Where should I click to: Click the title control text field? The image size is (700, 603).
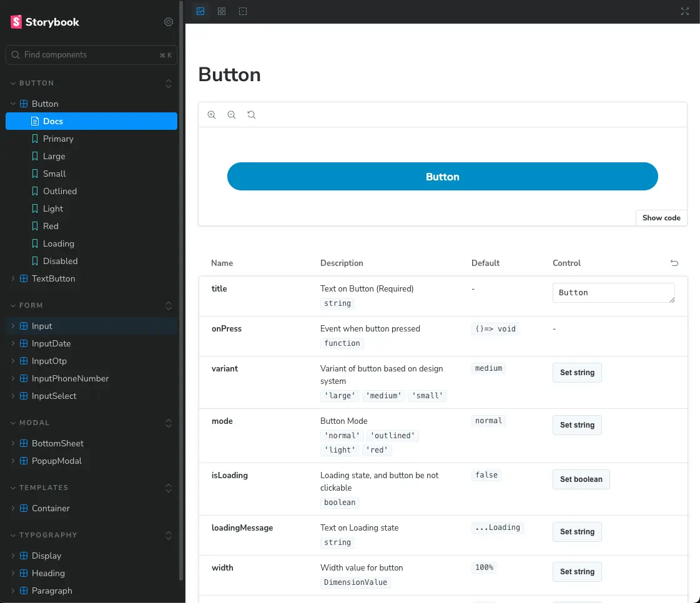pyautogui.click(x=613, y=293)
